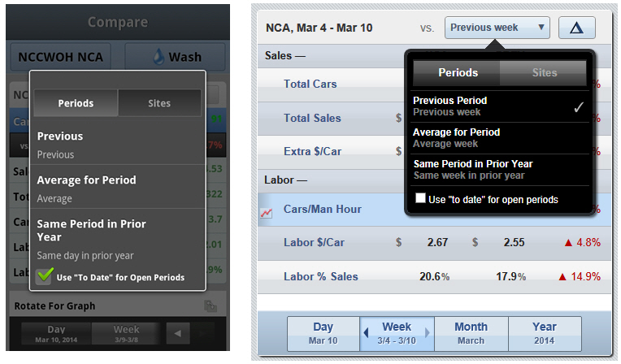The width and height of the screenshot is (621, 364).
Task: Switch to Sites tab in gray mobile popup
Action: (159, 103)
